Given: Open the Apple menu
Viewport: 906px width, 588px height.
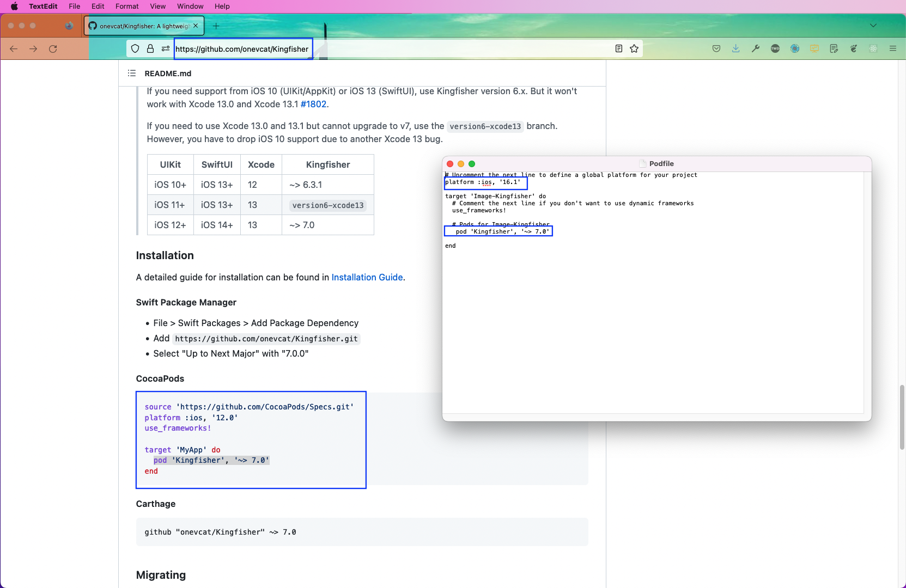Looking at the screenshot, I should pos(14,7).
